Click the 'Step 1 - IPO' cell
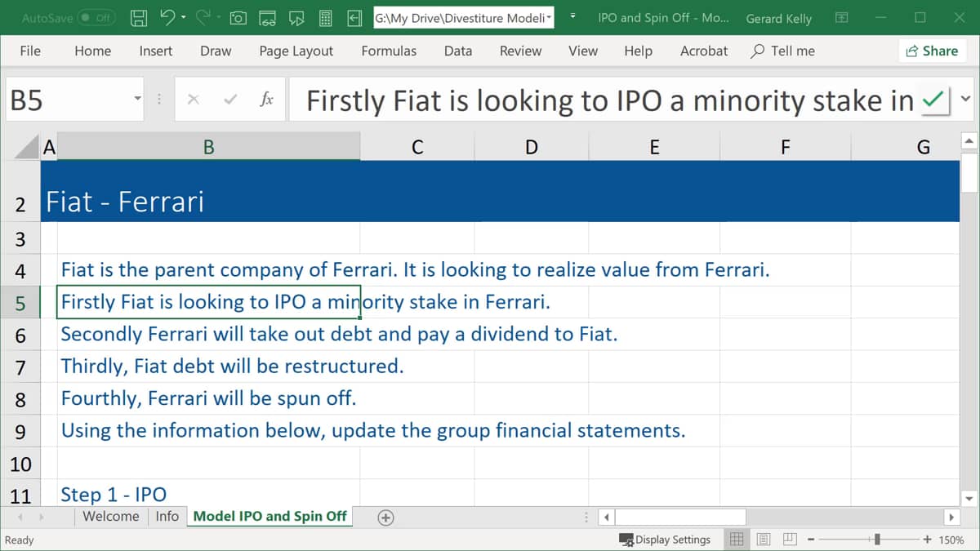 pyautogui.click(x=114, y=495)
